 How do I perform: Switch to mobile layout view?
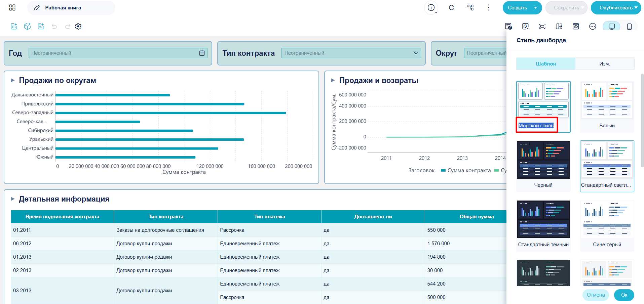[629, 26]
